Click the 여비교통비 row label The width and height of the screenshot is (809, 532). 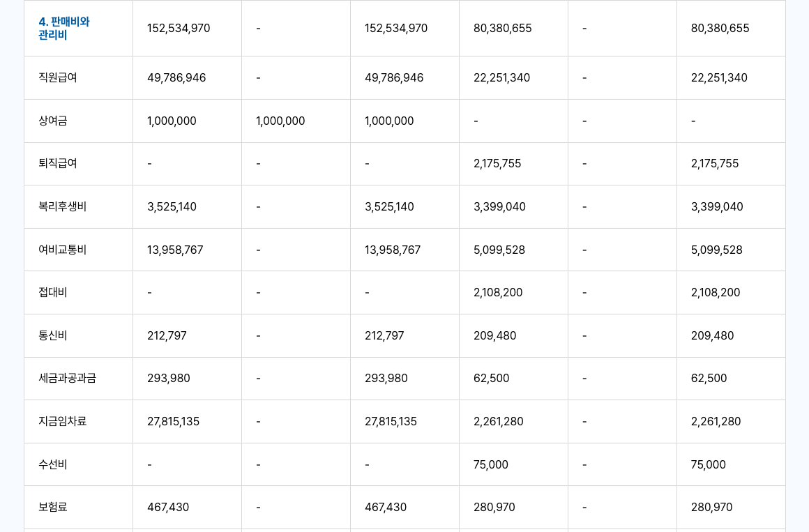63,250
